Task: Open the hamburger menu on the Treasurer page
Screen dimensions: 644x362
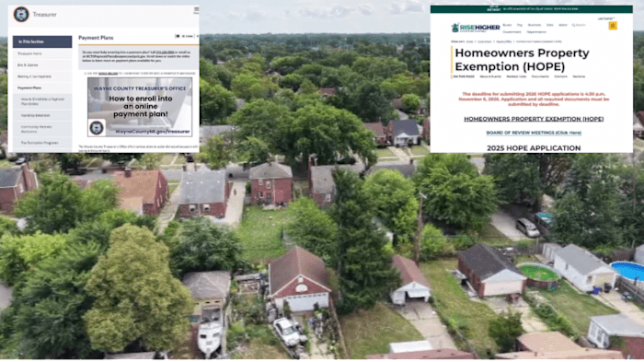Action: click(196, 10)
